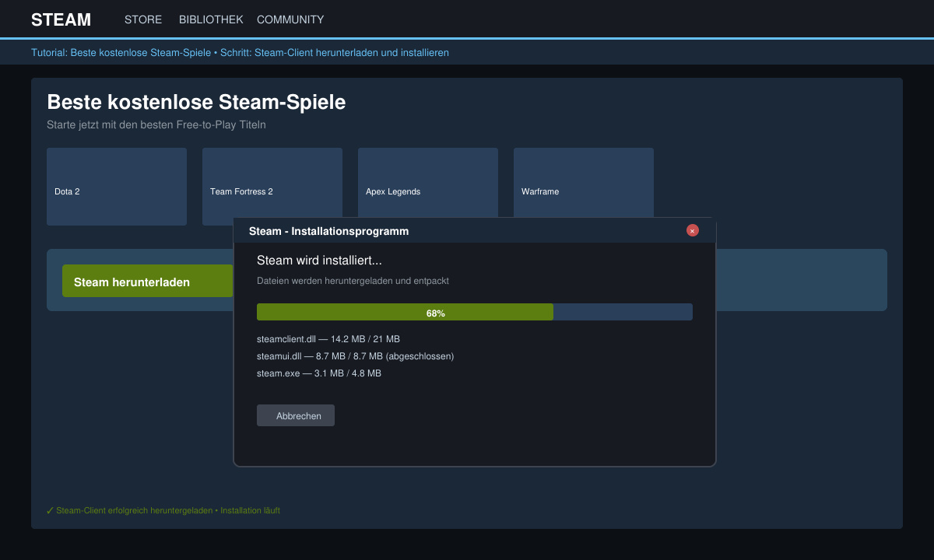Click the steamui.dll (abgeschlossen) line
This screenshot has width=934, height=560.
point(355,356)
